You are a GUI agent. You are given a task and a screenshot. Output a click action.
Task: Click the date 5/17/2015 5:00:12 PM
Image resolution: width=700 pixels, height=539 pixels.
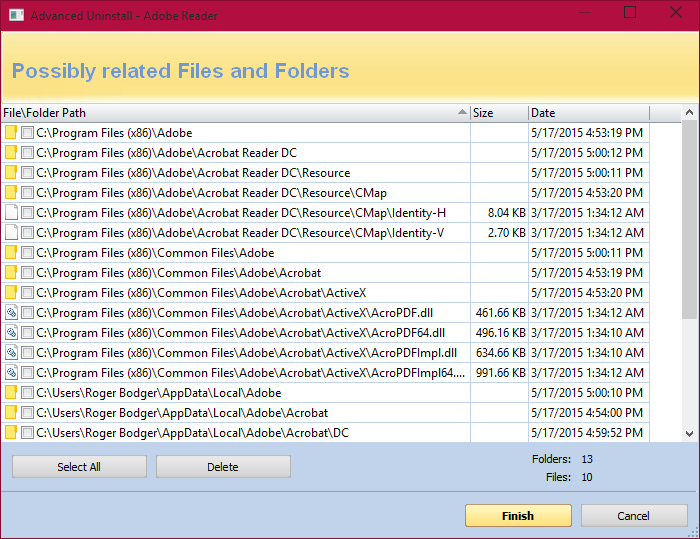[587, 153]
